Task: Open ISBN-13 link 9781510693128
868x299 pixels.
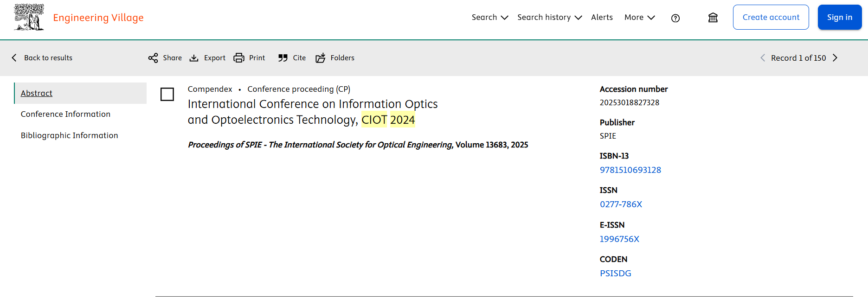Action: point(630,170)
